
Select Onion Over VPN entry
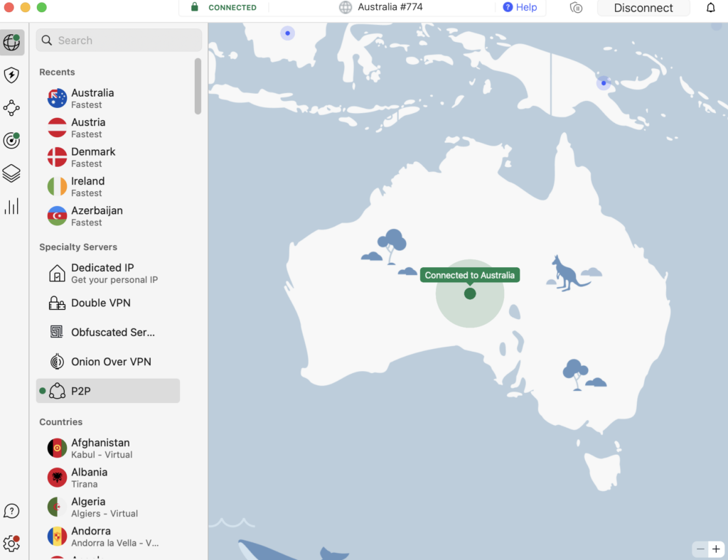pos(108,362)
